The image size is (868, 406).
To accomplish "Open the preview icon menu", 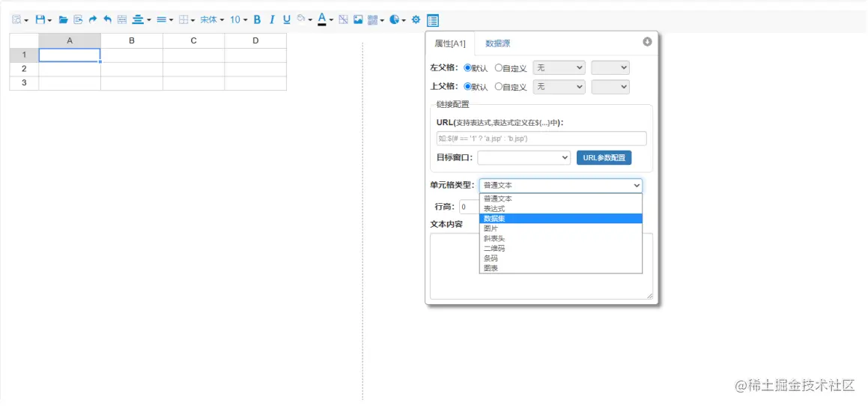I will (20, 19).
